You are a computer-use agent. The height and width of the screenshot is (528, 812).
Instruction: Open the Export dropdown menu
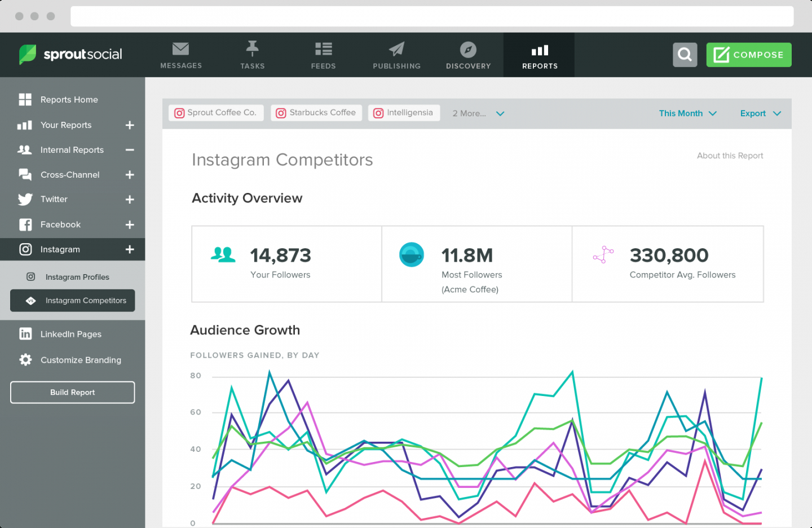[760, 113]
